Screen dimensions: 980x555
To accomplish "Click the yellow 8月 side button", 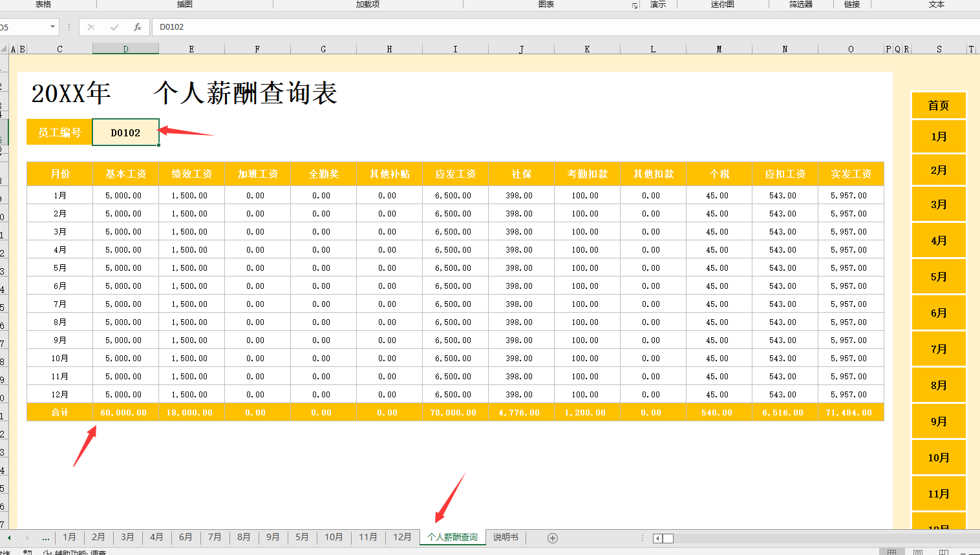I will [x=939, y=385].
